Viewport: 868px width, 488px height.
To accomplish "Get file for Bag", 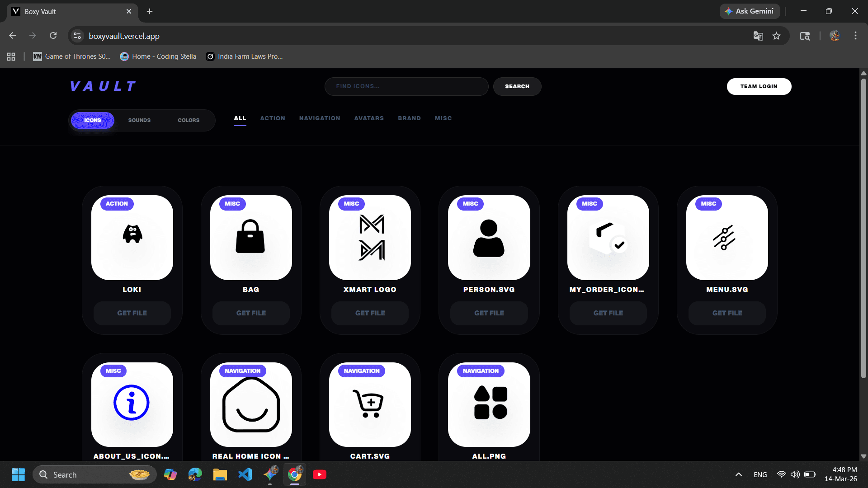I will pos(251,313).
